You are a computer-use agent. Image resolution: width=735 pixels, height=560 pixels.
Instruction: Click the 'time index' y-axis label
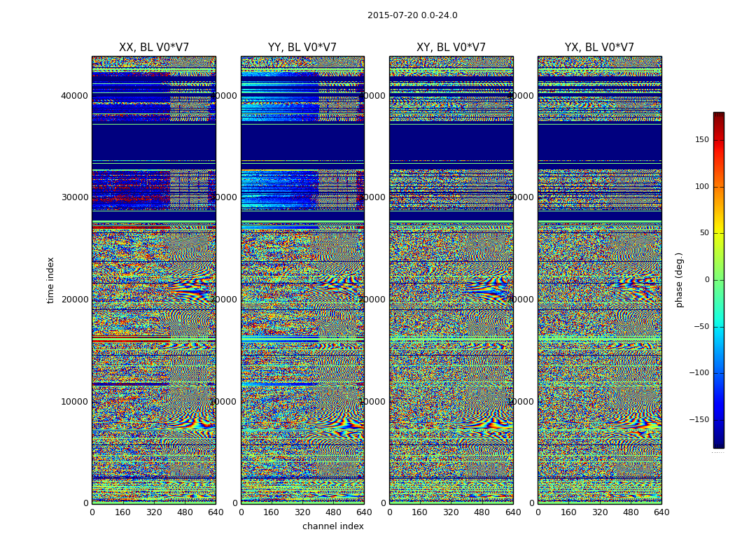(50, 280)
